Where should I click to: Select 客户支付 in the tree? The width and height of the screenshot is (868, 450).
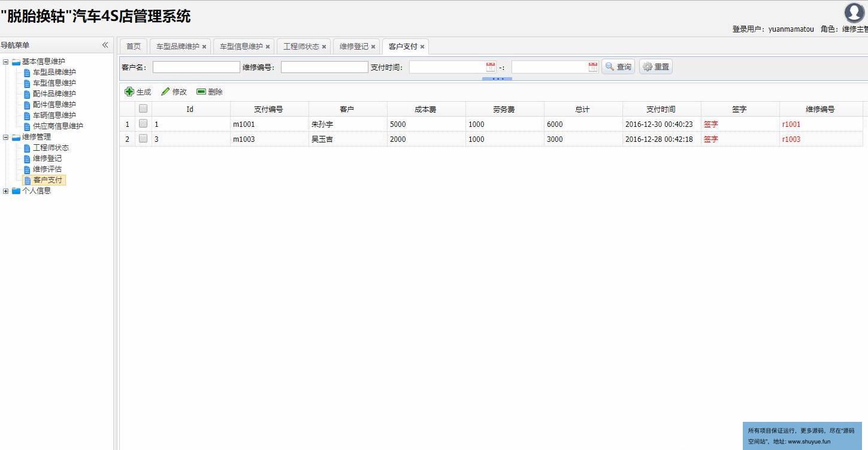[x=48, y=180]
